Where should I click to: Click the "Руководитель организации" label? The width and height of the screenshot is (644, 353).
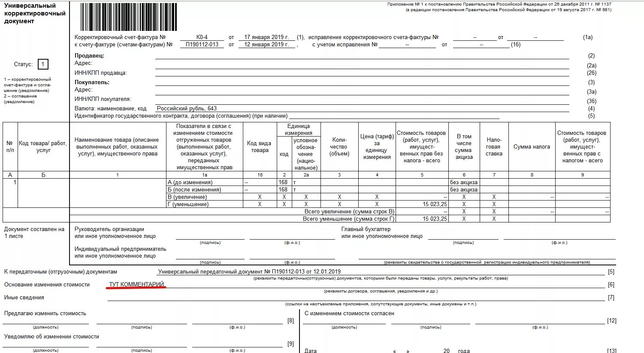[109, 229]
